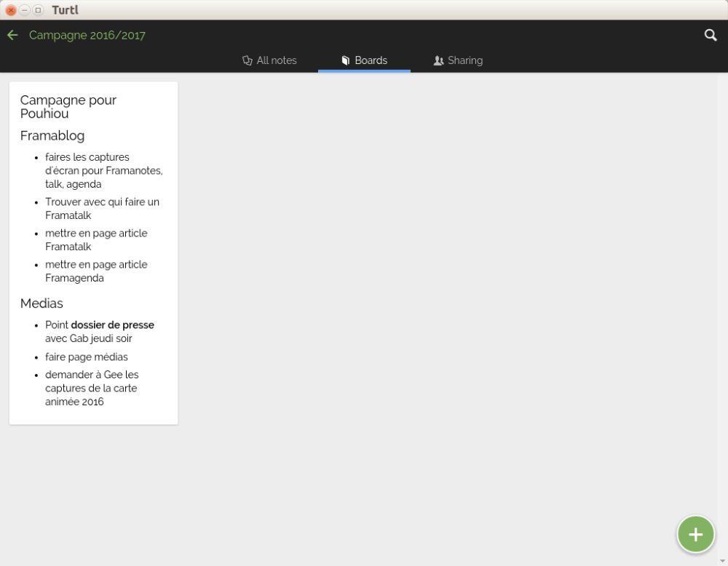
Task: Click the Medias heading
Action: 41,303
